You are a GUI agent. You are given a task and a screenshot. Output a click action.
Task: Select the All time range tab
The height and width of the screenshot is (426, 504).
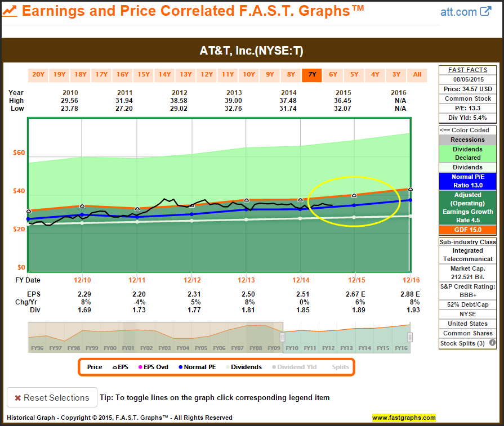417,74
